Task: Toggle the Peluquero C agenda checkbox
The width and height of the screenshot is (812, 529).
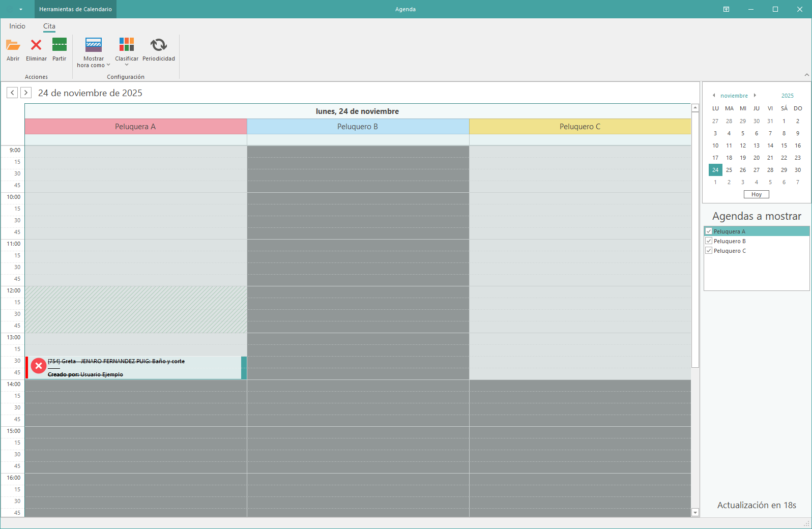Action: tap(709, 251)
